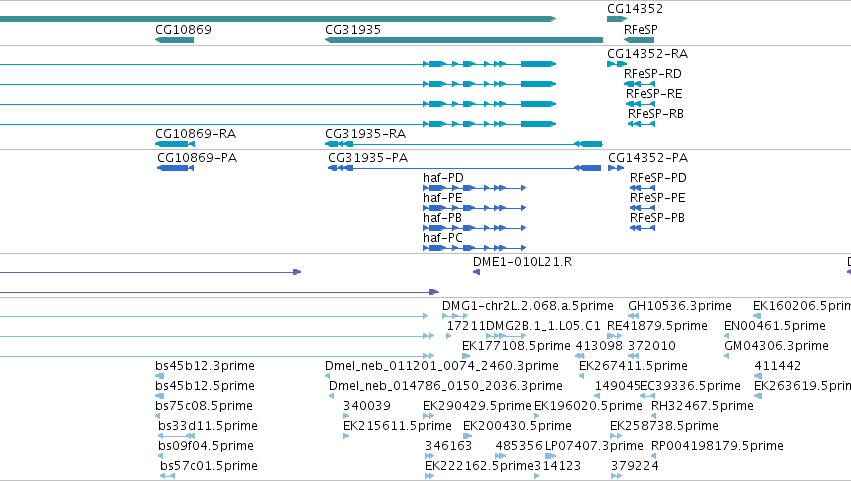Viewport: 851px width, 481px height.
Task: Click the EK196020.5prime EST label
Action: [588, 407]
